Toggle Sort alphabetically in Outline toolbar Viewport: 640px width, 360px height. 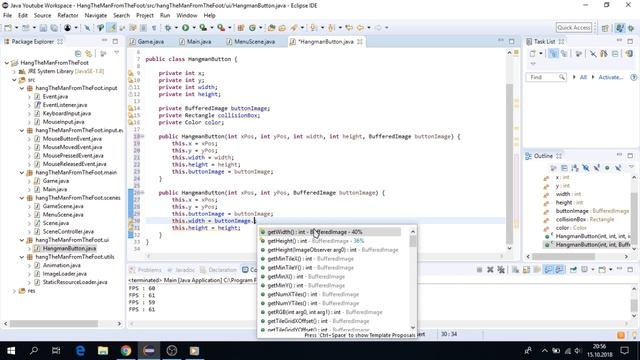(575, 168)
